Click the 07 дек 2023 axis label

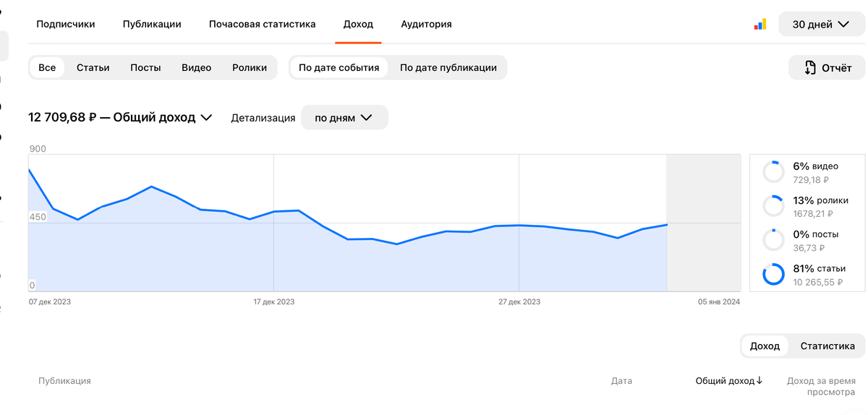[50, 301]
